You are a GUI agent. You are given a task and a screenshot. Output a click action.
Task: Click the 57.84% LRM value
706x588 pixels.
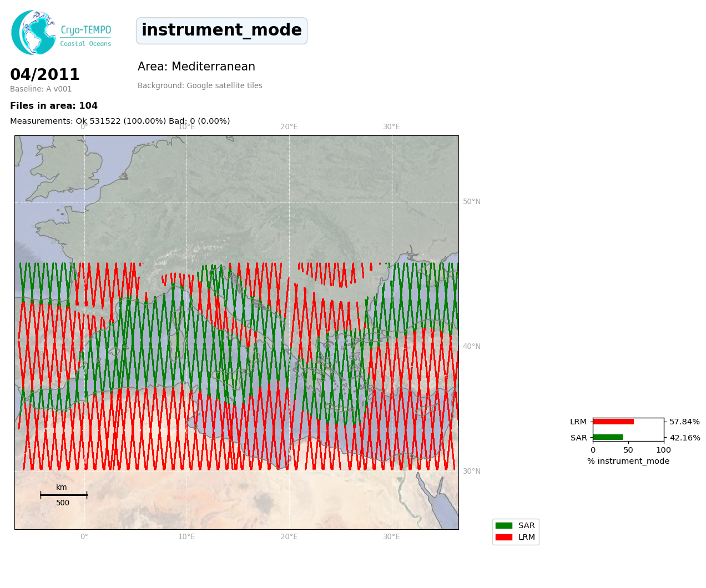tap(685, 422)
